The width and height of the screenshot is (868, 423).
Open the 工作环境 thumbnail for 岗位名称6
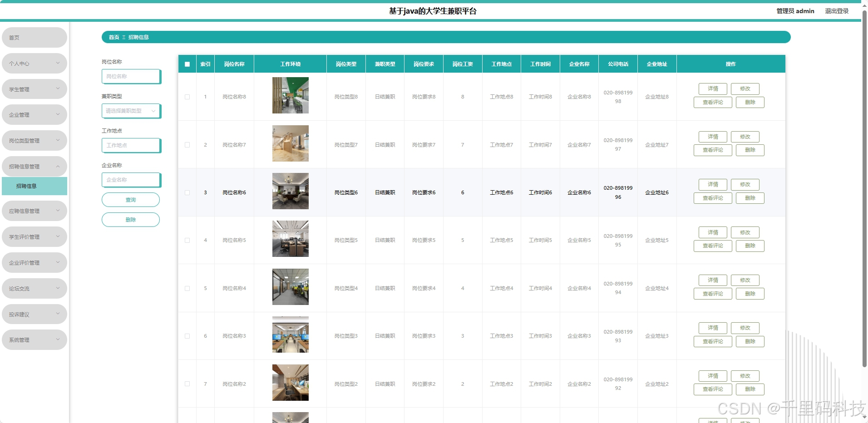(291, 191)
